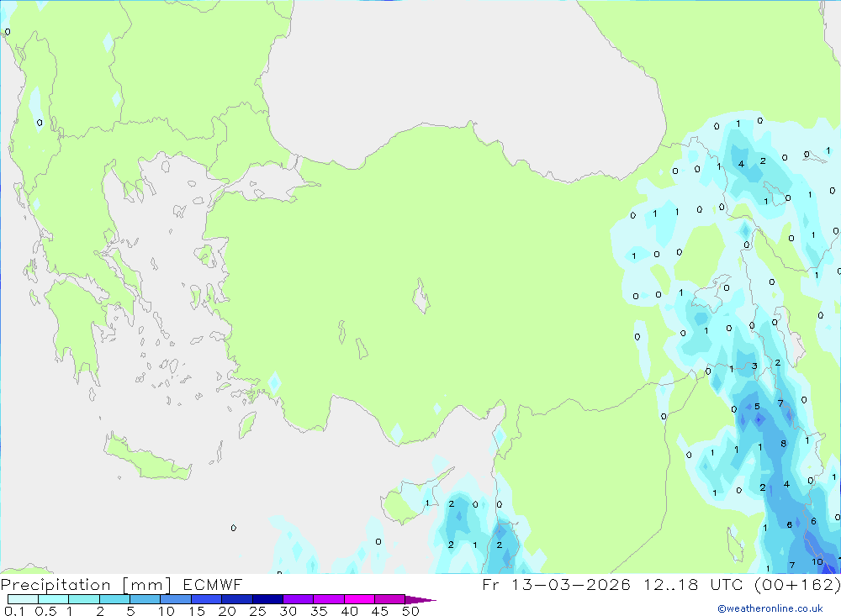Select the 45–50 mm legend color segment
This screenshot has height=616, width=841.
(x=390, y=599)
